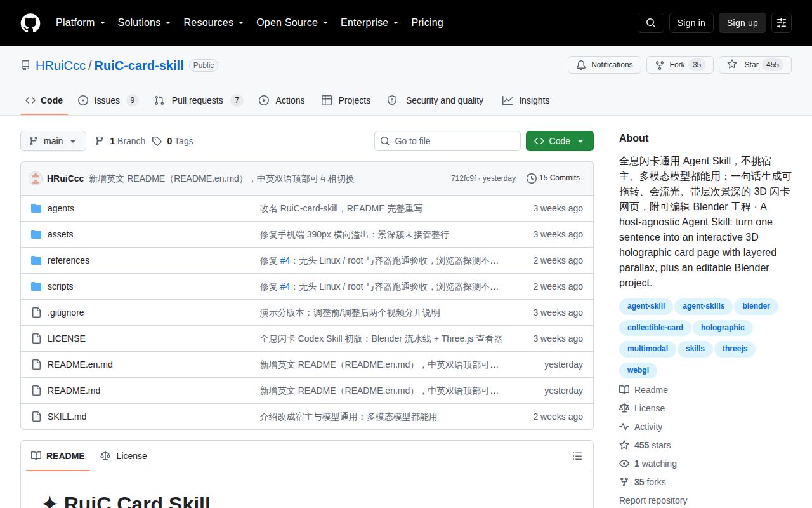Click the webgl topic tag

point(638,370)
